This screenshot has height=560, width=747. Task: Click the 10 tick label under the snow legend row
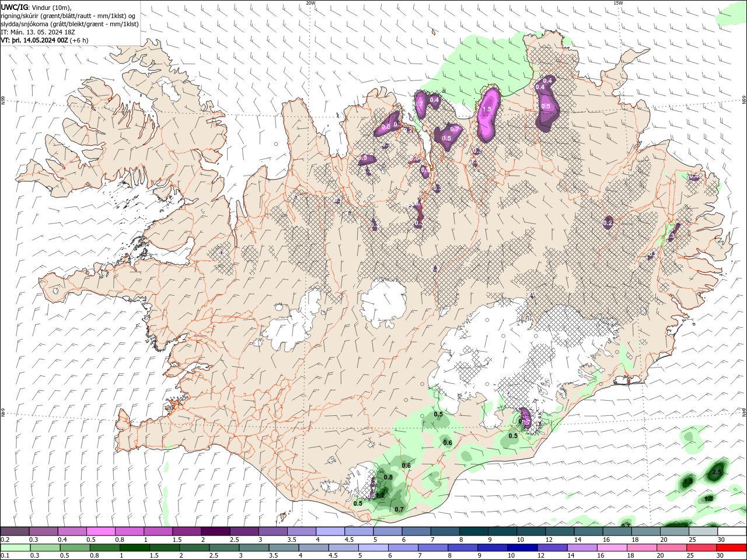coord(520,540)
